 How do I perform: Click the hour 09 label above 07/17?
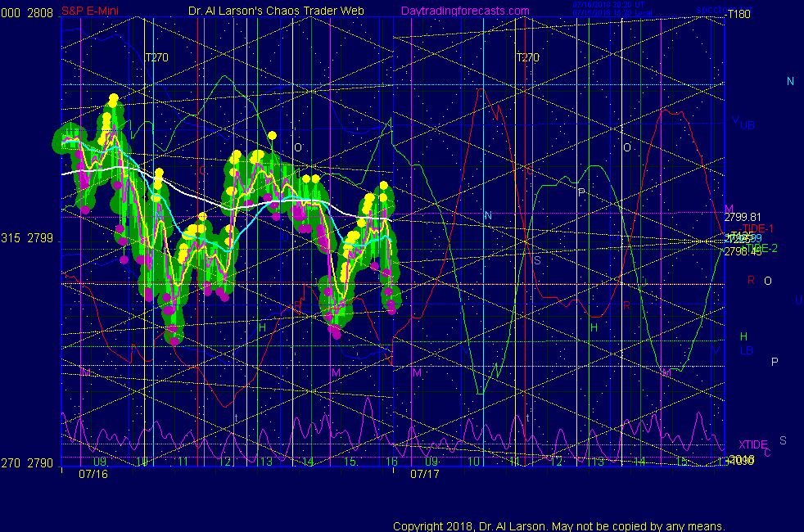pos(431,462)
